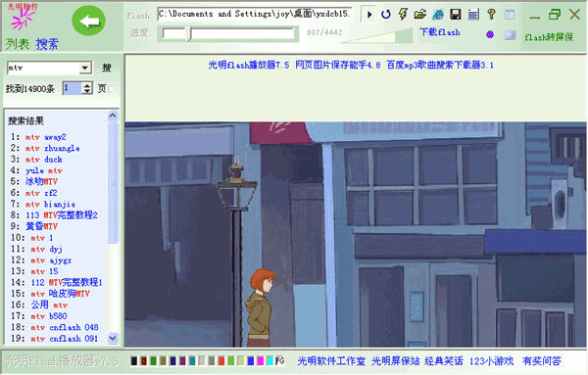588x375 pixels.
Task: Click the play arrow button
Action: pos(369,15)
